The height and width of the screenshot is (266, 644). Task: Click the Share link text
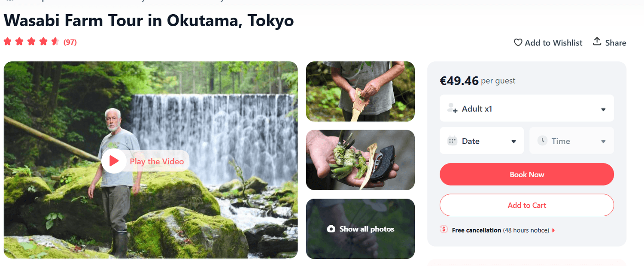616,42
